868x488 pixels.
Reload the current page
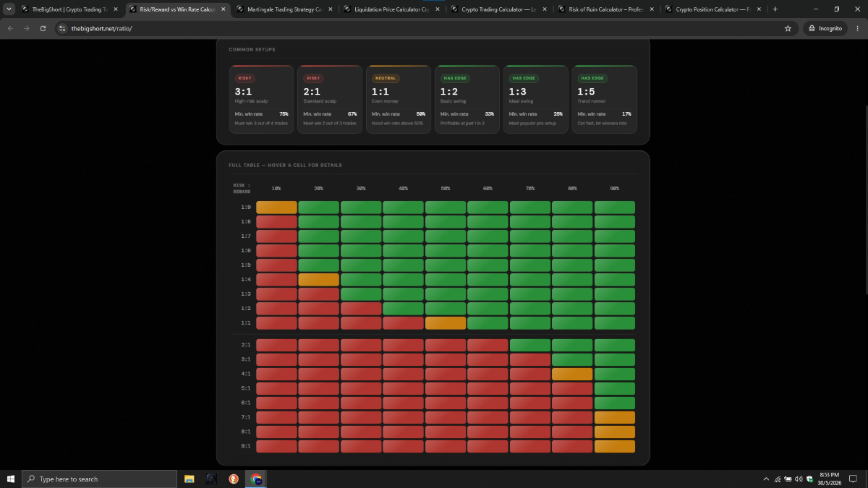click(43, 28)
